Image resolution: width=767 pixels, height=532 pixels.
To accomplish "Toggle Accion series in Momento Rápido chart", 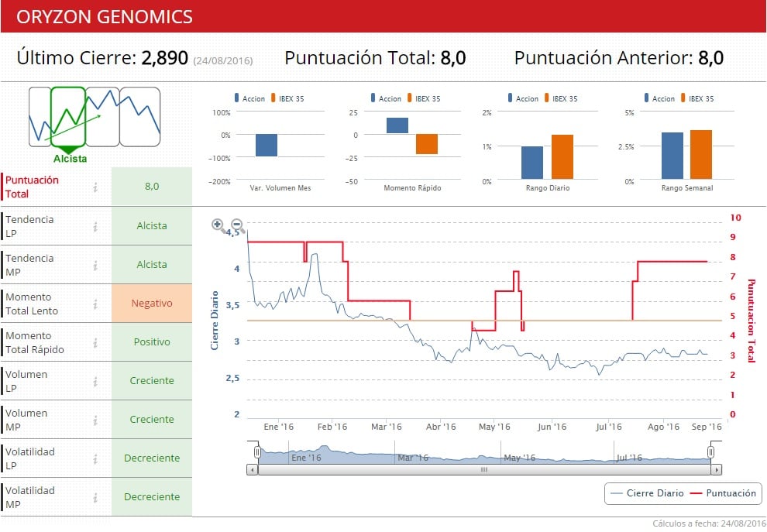I will tap(386, 98).
